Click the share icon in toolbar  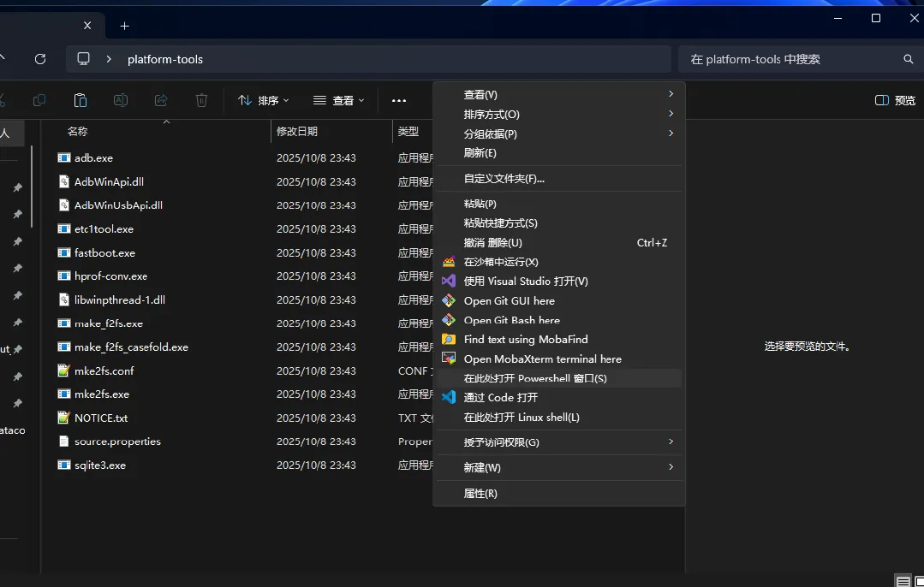[x=161, y=100]
